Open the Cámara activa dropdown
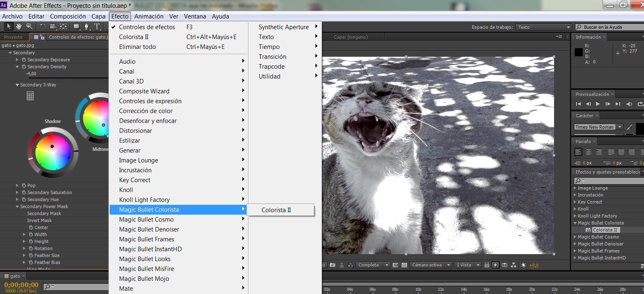 click(x=430, y=265)
